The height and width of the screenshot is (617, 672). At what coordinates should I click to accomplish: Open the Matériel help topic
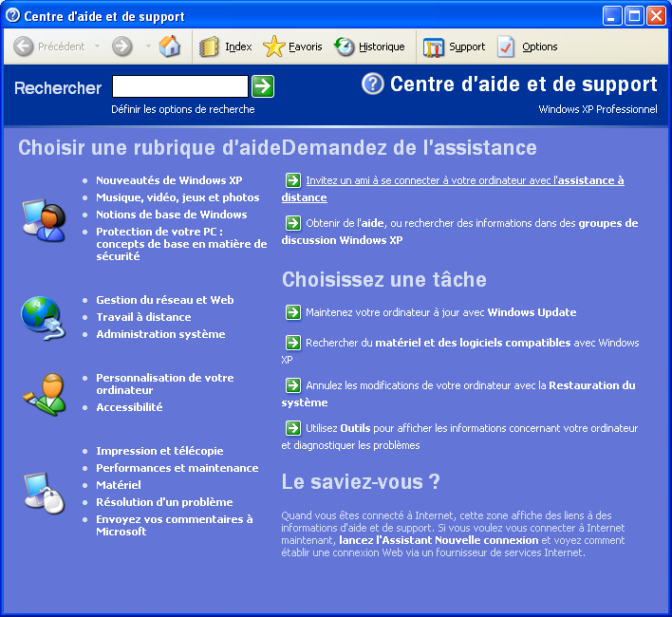tap(119, 485)
